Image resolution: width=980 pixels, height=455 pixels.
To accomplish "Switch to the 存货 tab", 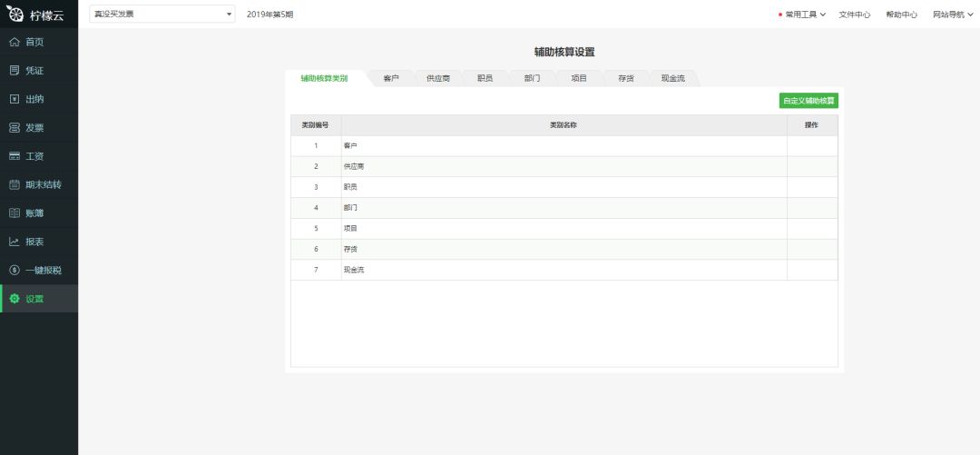I will tap(625, 78).
